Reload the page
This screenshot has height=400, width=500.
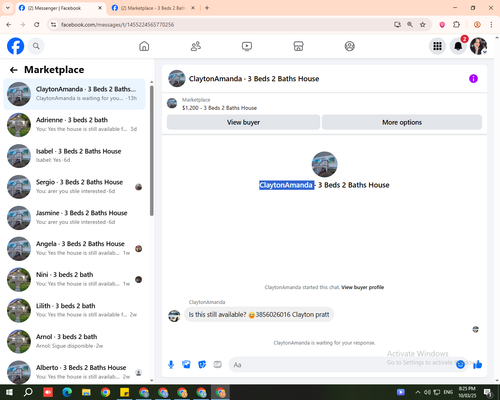[x=37, y=25]
